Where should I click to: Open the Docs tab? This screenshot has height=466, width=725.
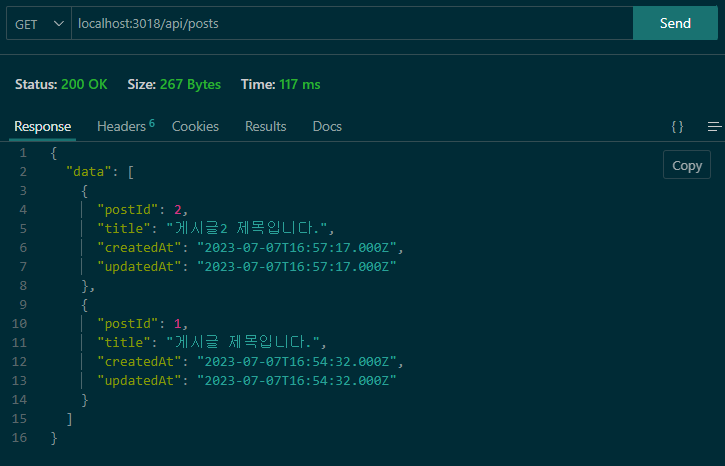pos(327,126)
